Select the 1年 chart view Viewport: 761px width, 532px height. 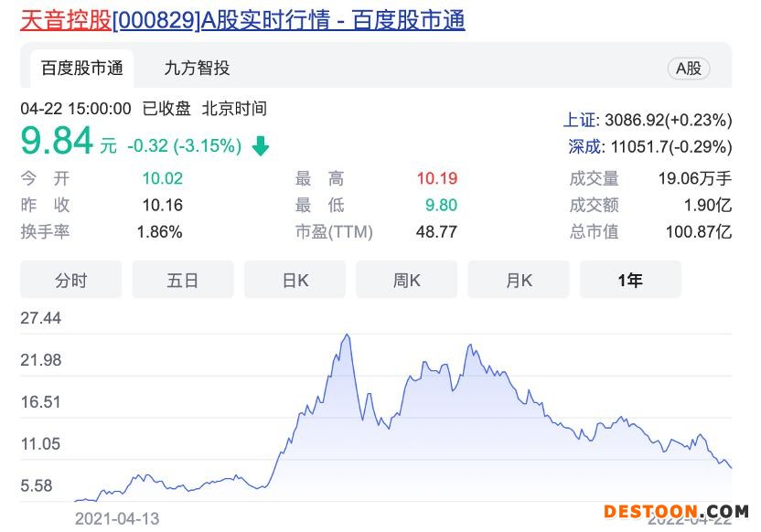point(630,281)
